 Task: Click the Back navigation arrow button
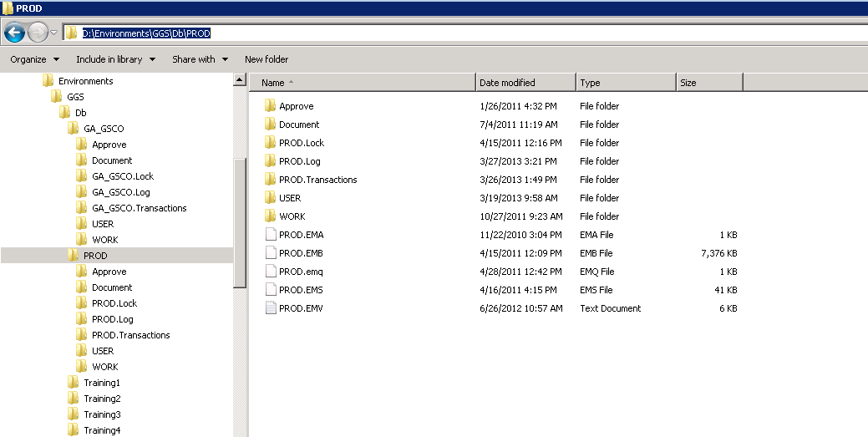tap(14, 33)
